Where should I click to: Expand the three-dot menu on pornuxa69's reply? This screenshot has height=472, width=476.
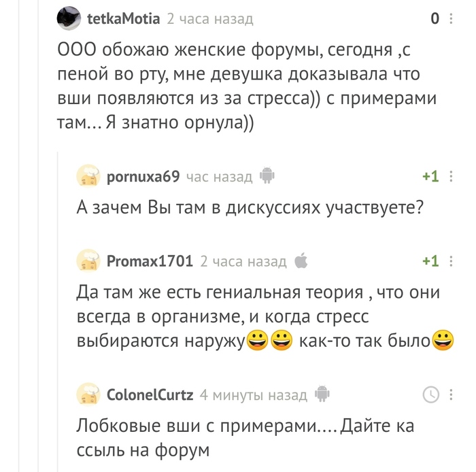pyautogui.click(x=450, y=177)
